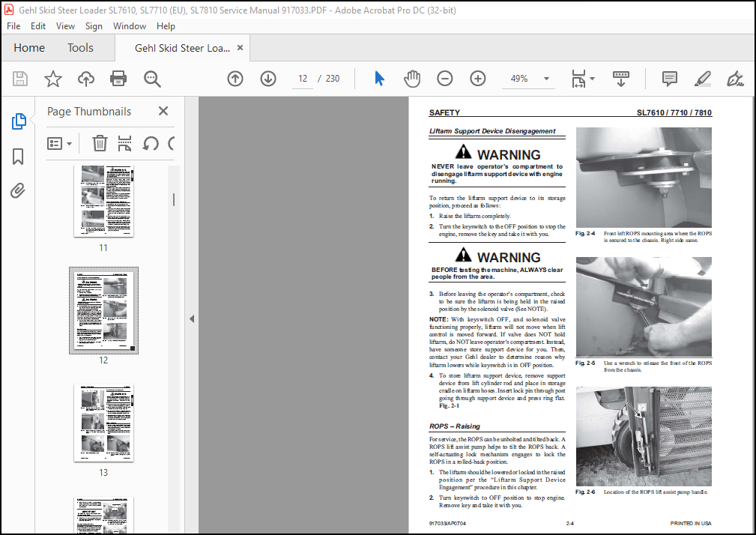Viewport: 756px width, 535px height.
Task: Add document to starred with star icon
Action: click(x=53, y=79)
